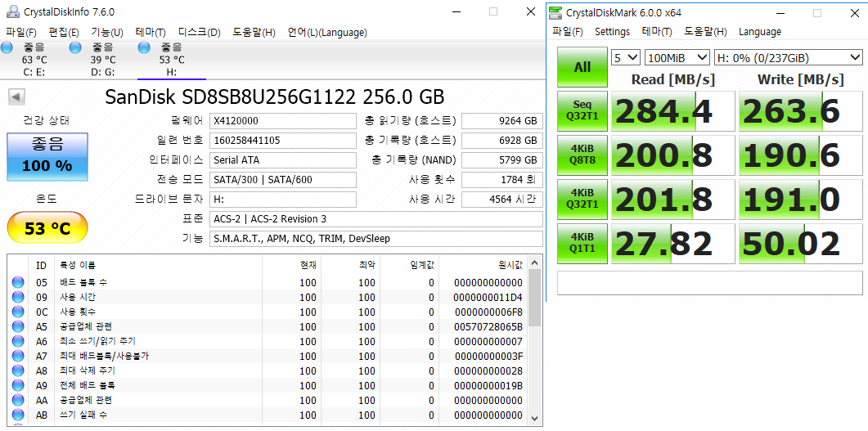Click the serial number field 160258441105
This screenshot has height=431, width=868.
283,141
